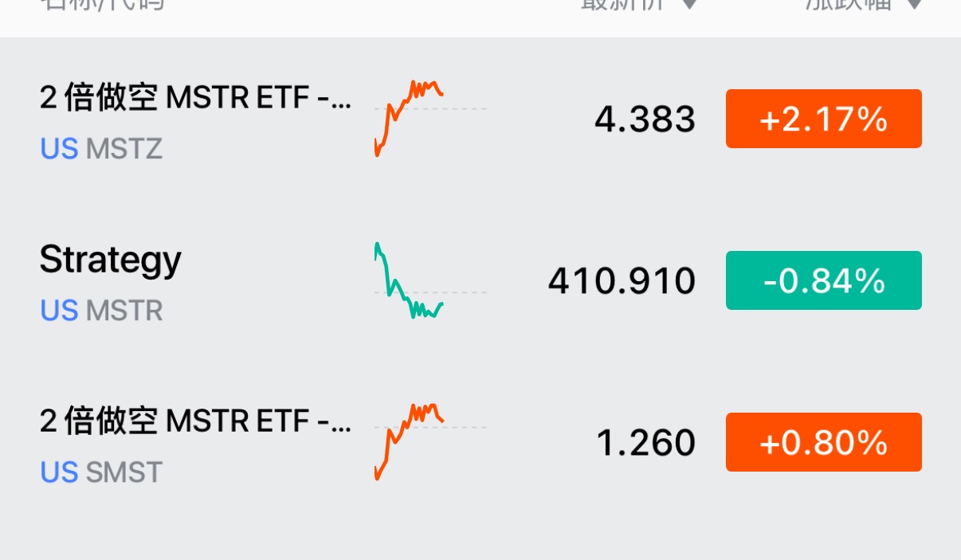Open the SMST sparkline mini chart
Screen dimensions: 961x560
(410, 441)
